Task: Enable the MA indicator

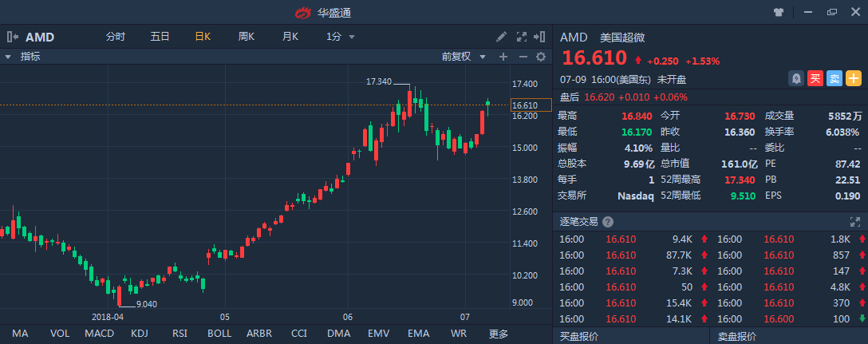Action: pos(20,334)
